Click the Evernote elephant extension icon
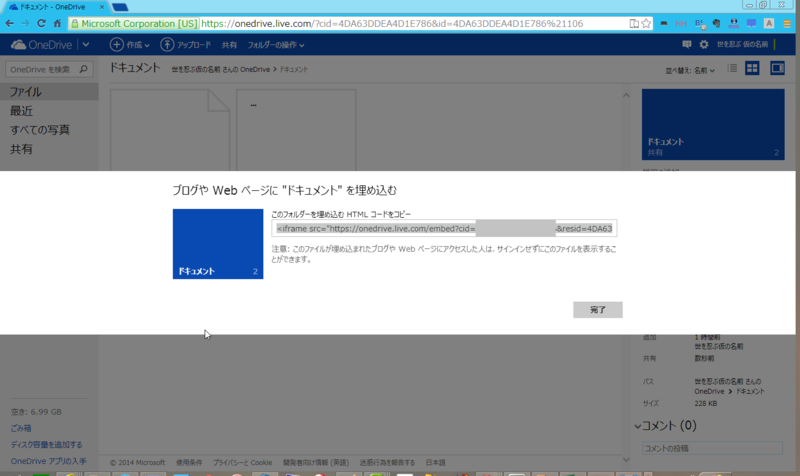Viewport: 800px width, 476px height. [x=716, y=23]
